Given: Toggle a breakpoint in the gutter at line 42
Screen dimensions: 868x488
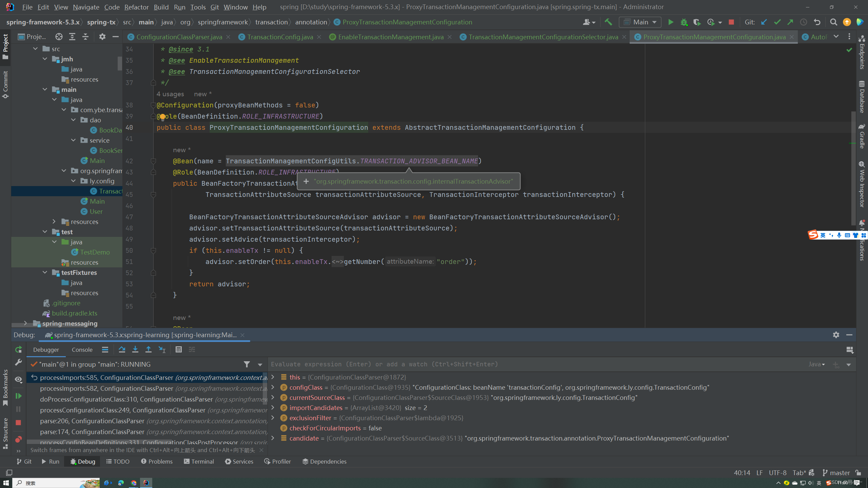Looking at the screenshot, I should click(x=142, y=161).
